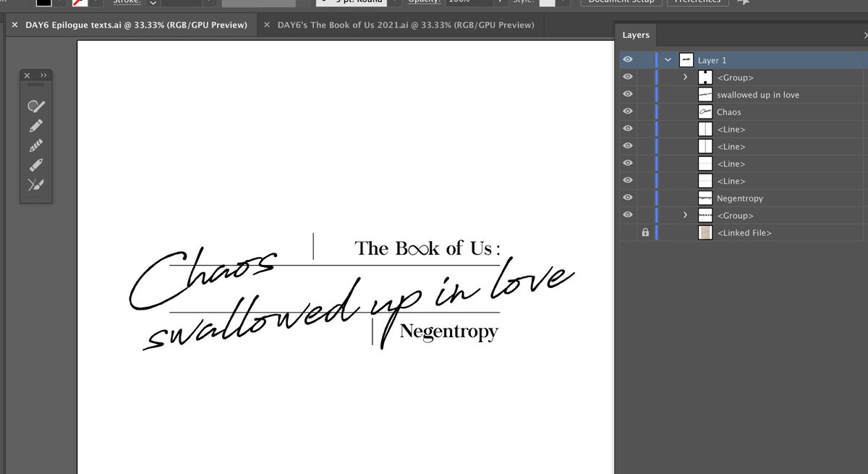Hide the top <Group> sublayer
868x474 pixels.
(628, 77)
